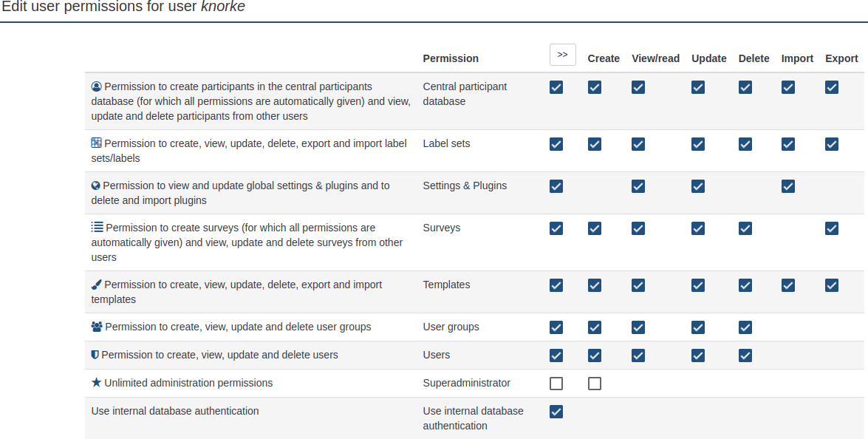Viewport: 868px width, 439px height.
Task: Click the group icon for user groups
Action: 97,327
